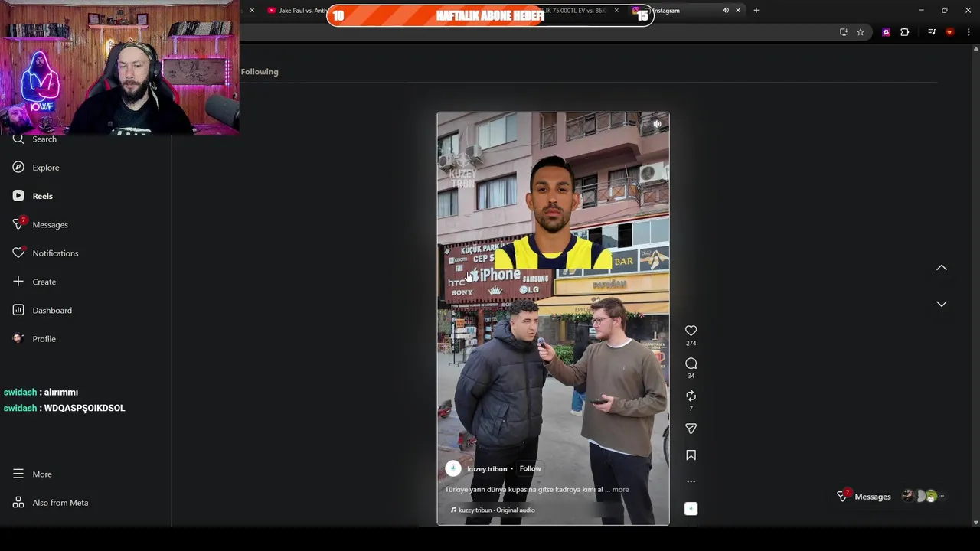This screenshot has height=551, width=980.
Task: Select the Reels sidebar icon
Action: pyautogui.click(x=18, y=196)
